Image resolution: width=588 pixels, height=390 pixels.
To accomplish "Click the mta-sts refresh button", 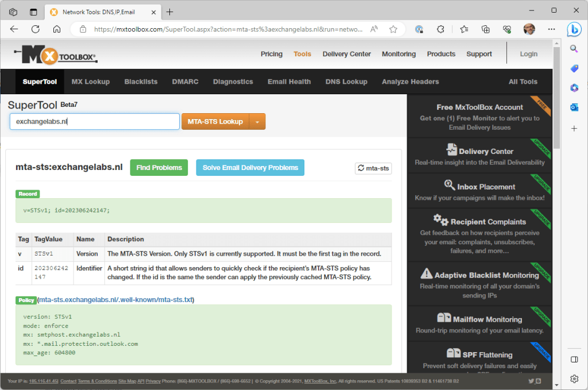I will tap(373, 168).
